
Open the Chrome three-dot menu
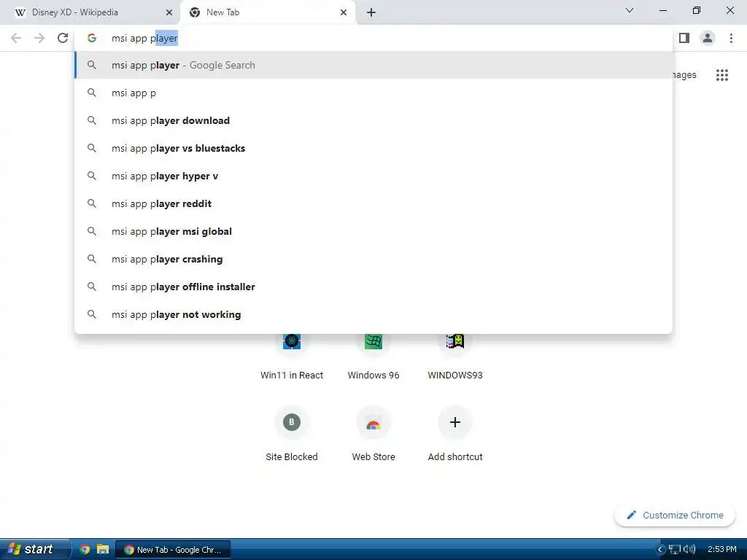pos(731,38)
